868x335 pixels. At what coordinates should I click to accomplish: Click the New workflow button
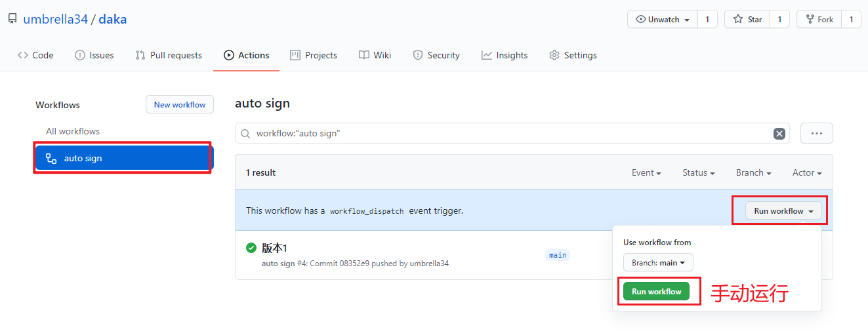point(180,104)
